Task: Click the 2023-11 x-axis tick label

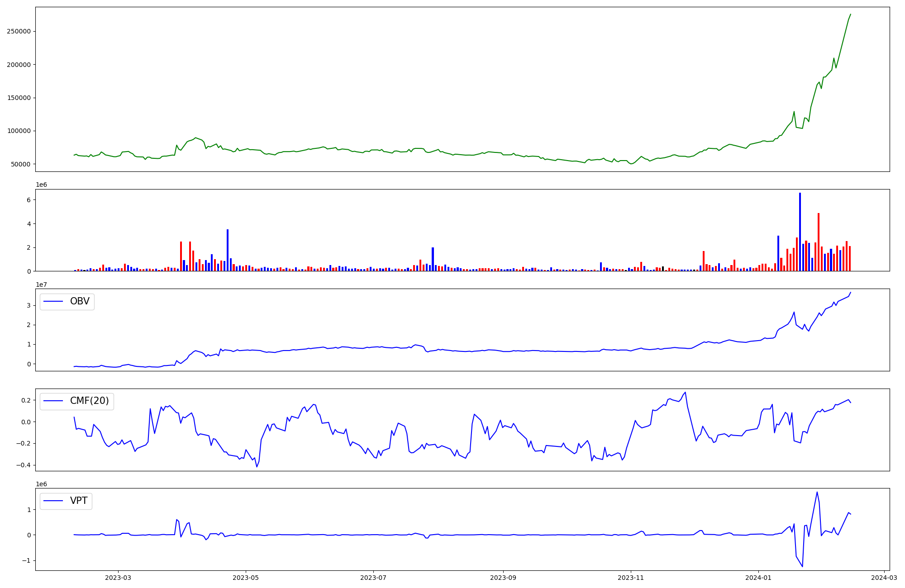Action: (x=631, y=578)
